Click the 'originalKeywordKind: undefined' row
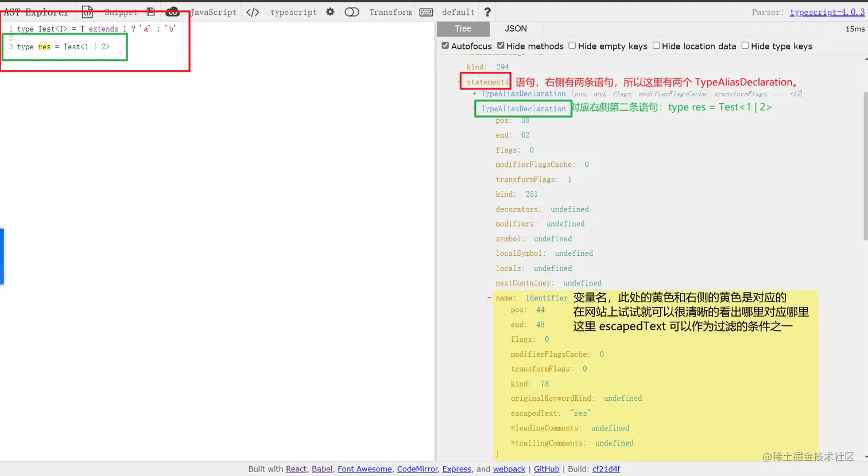868x476 pixels. [x=576, y=398]
